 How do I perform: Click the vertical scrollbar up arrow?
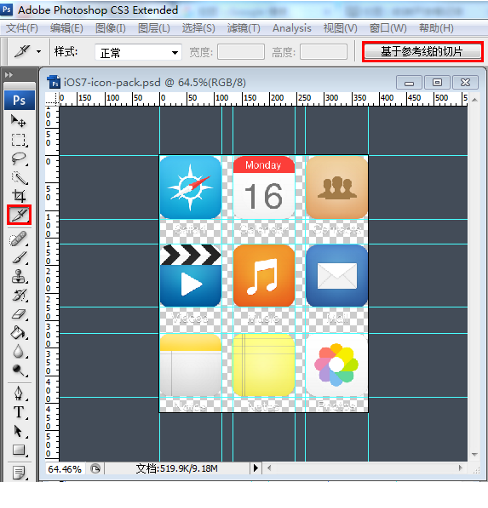coord(475,100)
